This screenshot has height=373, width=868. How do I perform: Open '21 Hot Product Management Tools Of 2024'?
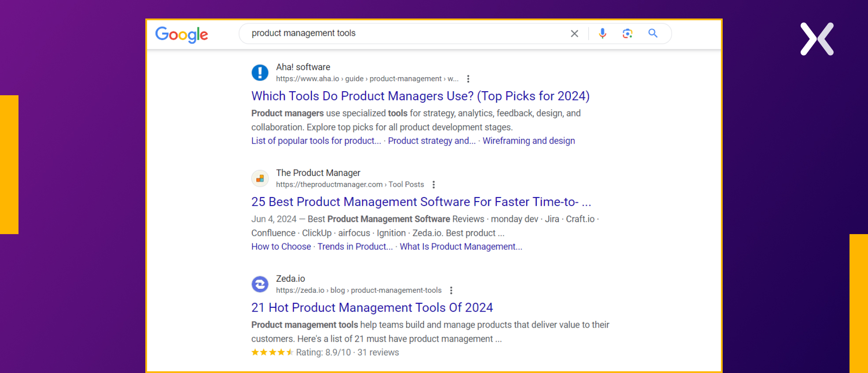tap(372, 308)
